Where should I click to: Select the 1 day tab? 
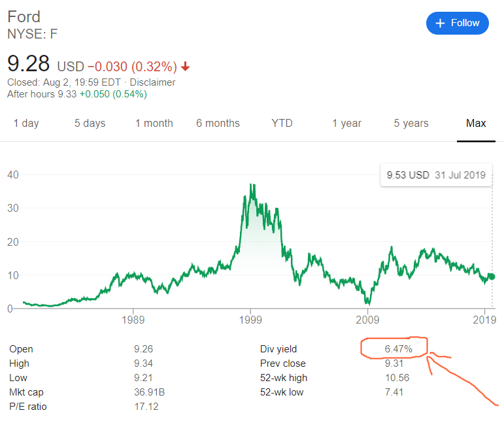26,123
